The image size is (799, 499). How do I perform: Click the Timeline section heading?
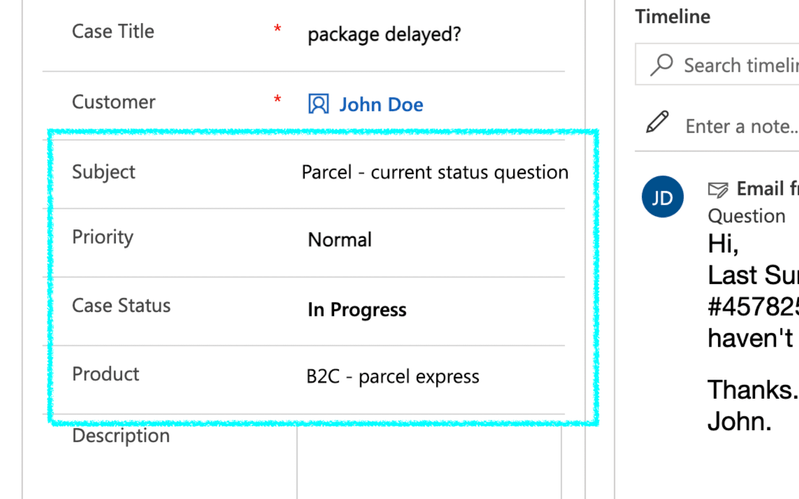pos(673,17)
